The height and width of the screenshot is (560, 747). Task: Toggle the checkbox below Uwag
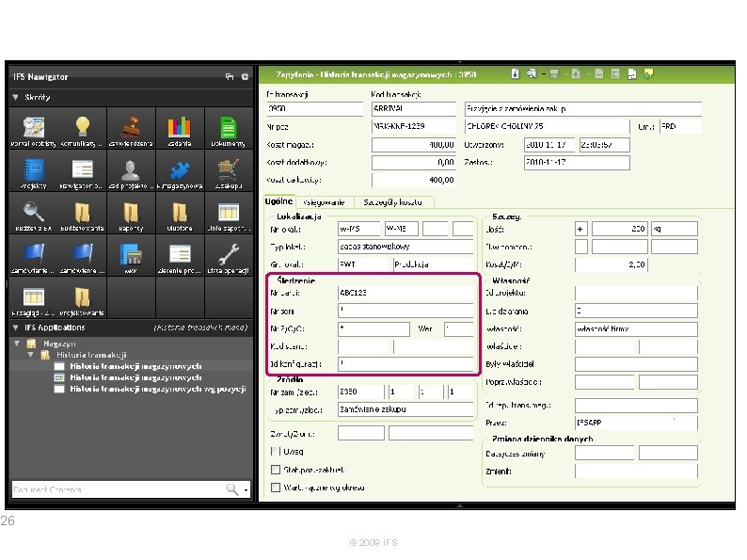275,470
